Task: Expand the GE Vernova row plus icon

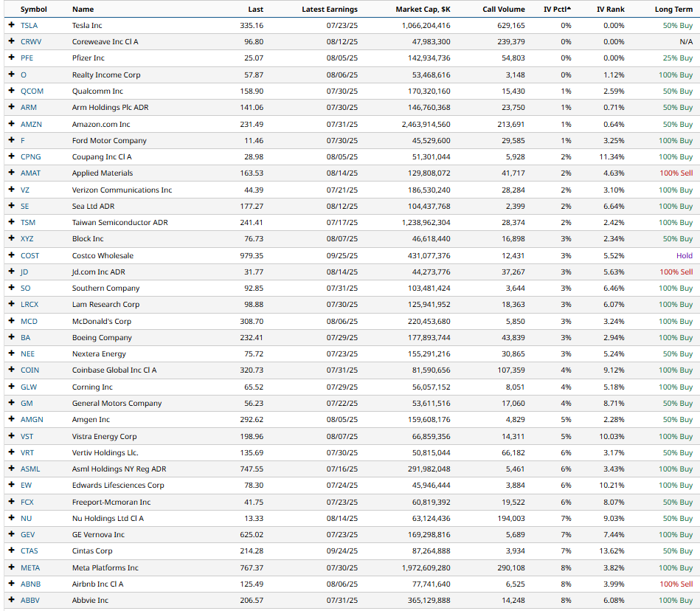Action: pyautogui.click(x=12, y=534)
